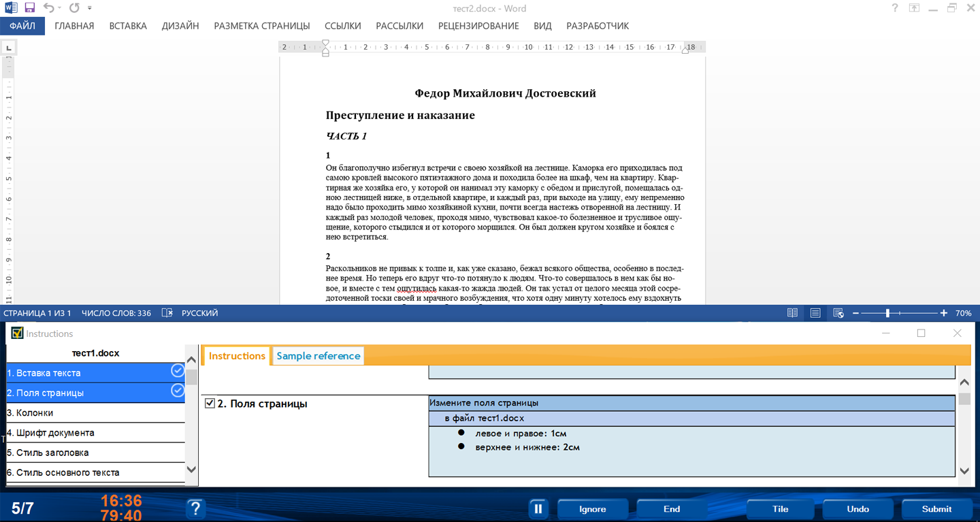Image resolution: width=980 pixels, height=522 pixels.
Task: Open the РАЗРАБОТЧИК ribbon tab
Action: click(598, 26)
